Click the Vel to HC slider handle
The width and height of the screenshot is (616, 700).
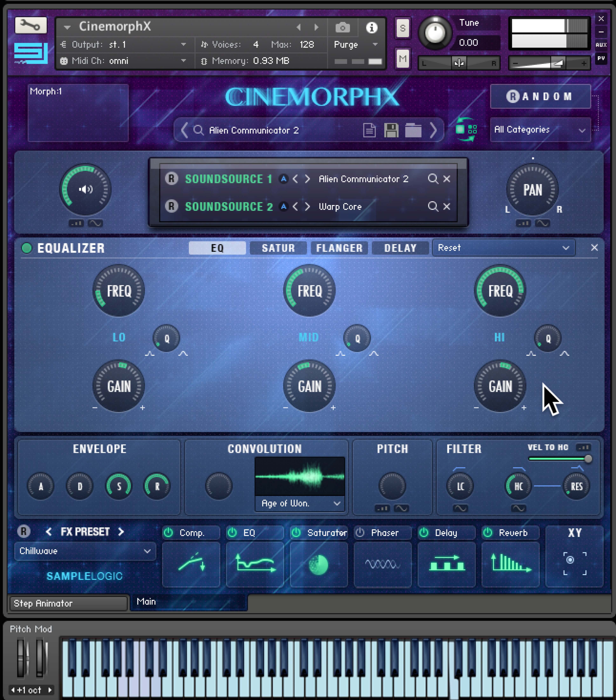pyautogui.click(x=588, y=459)
